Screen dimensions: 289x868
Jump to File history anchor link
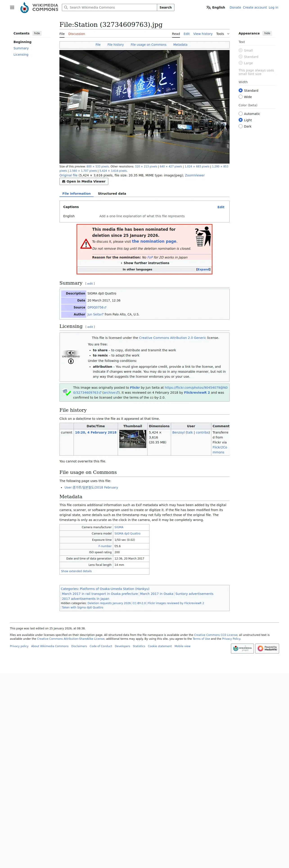115,44
